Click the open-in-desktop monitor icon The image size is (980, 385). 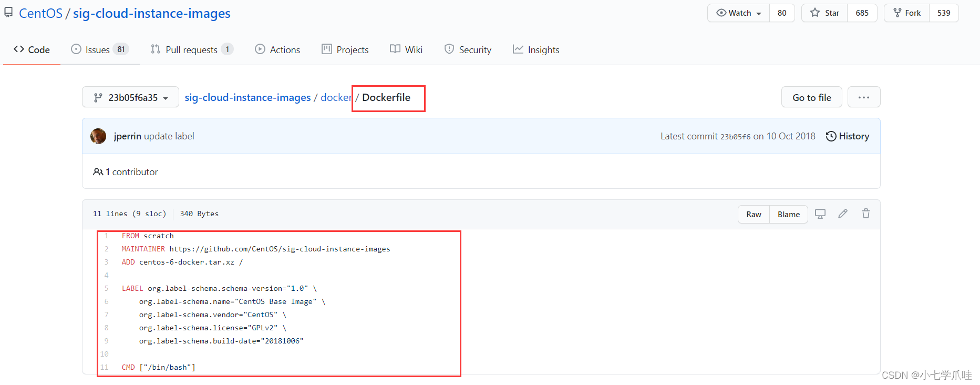tap(820, 214)
